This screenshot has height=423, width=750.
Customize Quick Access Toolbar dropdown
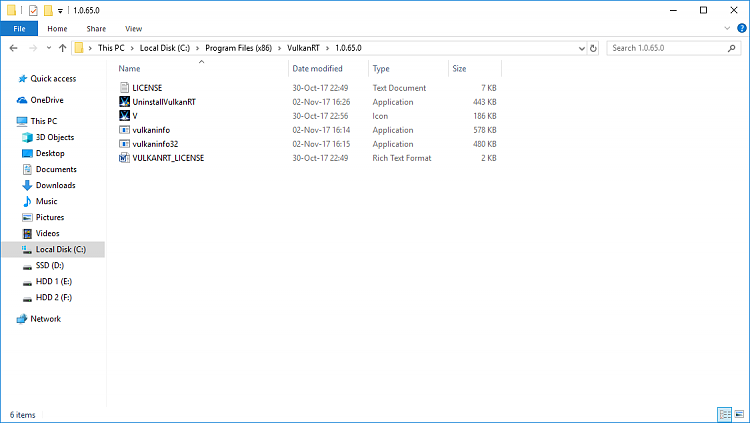[60, 11]
